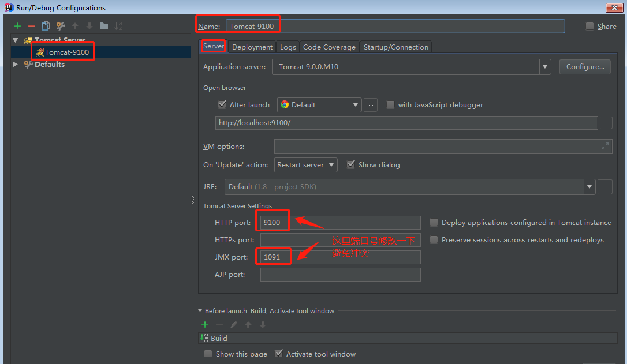Image resolution: width=627 pixels, height=364 pixels.
Task: Open the Restart server update action dropdown
Action: (x=332, y=165)
